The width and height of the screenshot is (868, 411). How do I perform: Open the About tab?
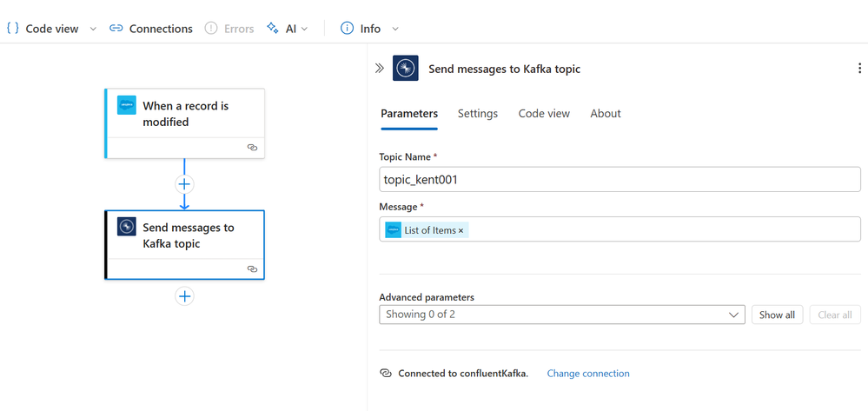point(606,114)
